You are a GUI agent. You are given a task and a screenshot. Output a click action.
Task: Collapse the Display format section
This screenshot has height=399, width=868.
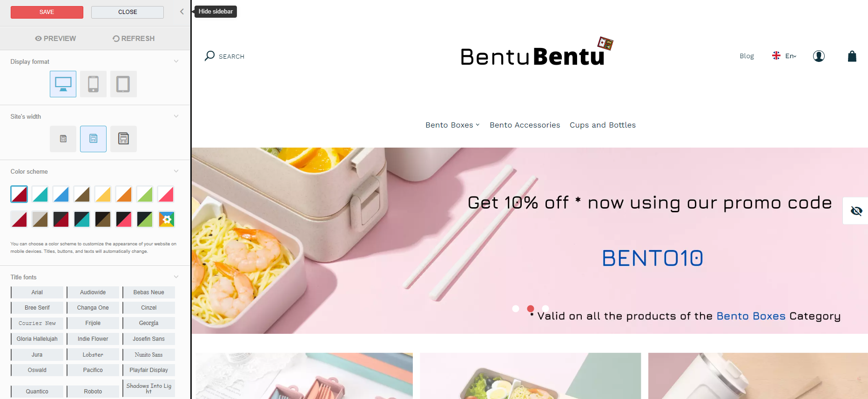(x=176, y=61)
